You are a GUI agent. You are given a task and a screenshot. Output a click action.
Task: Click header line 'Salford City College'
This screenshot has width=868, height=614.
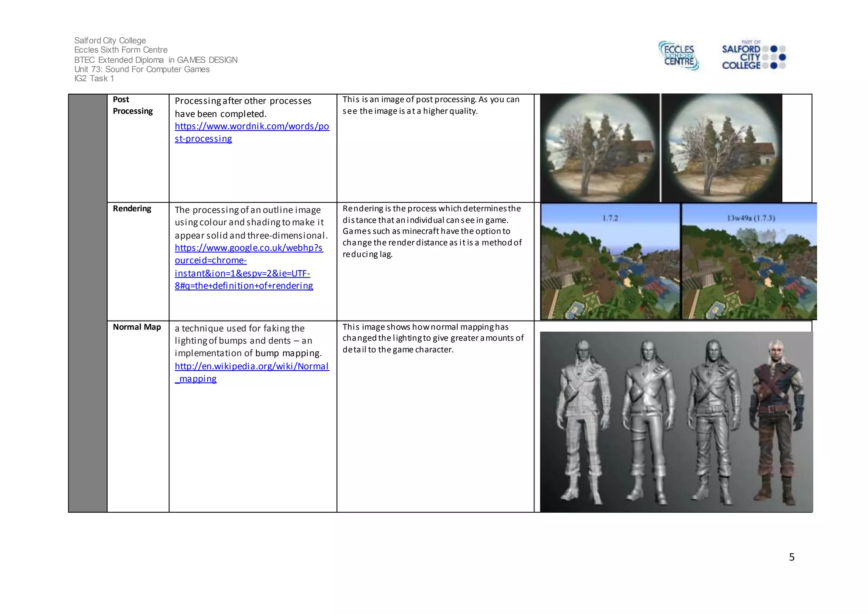pos(110,41)
